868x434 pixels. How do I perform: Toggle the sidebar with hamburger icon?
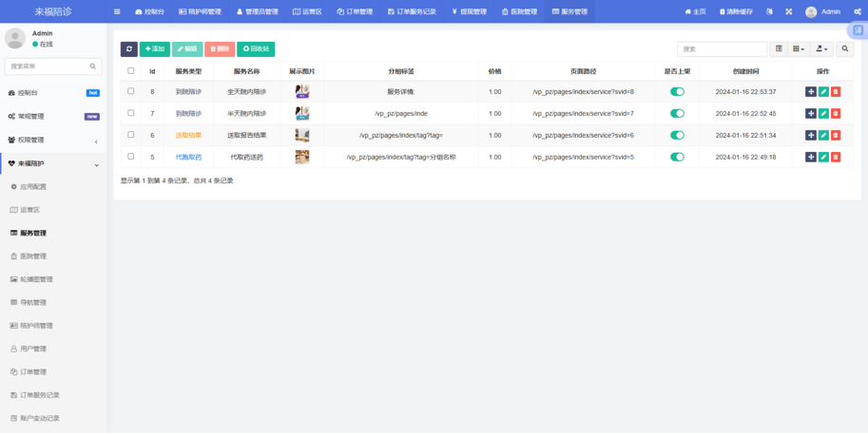coord(117,11)
